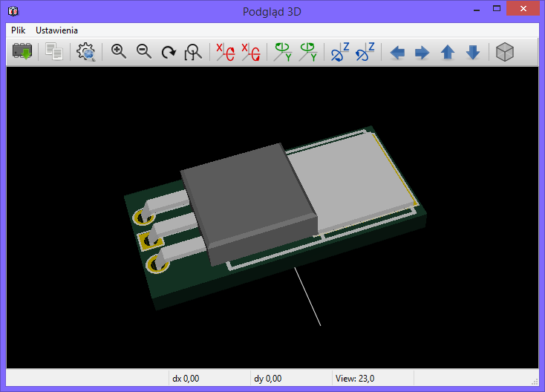
Task: Move view up with blue up arrow
Action: click(x=448, y=53)
